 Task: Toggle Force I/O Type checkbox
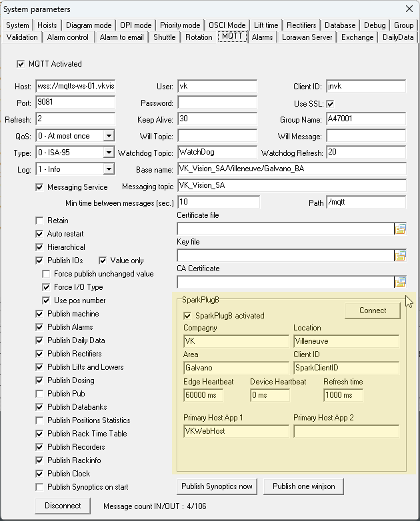click(46, 287)
